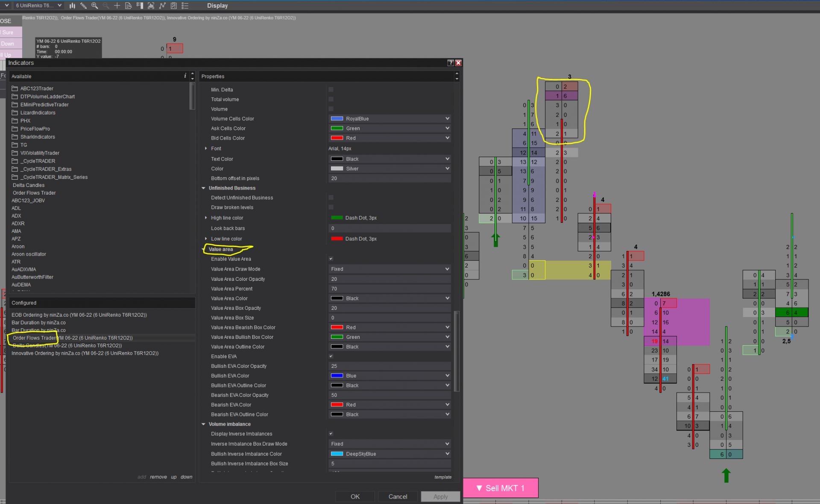Expand the Font property row
820x504 pixels.
(x=206, y=149)
